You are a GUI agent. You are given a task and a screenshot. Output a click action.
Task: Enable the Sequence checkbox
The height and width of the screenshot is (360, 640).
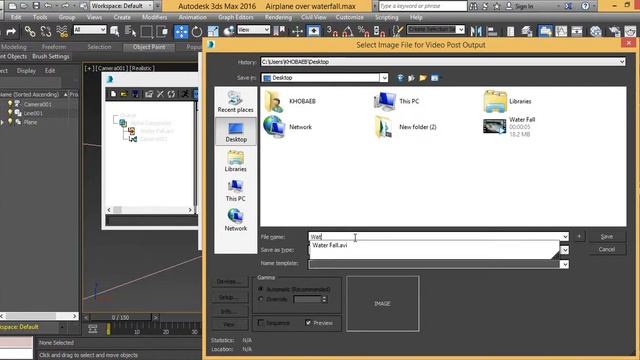tap(260, 322)
